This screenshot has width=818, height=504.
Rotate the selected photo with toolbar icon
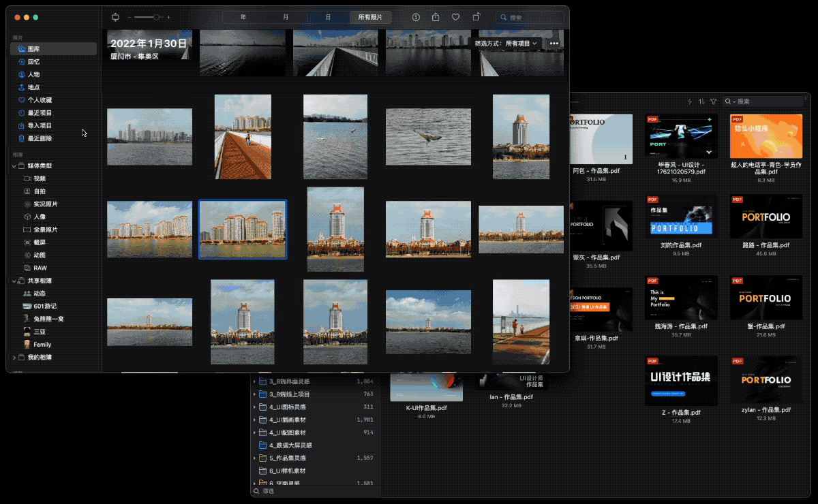[x=476, y=17]
